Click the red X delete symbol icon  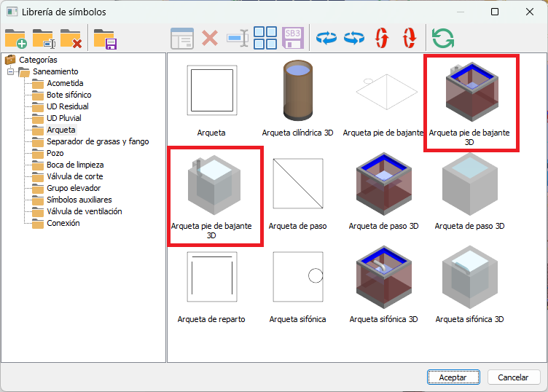(x=210, y=38)
